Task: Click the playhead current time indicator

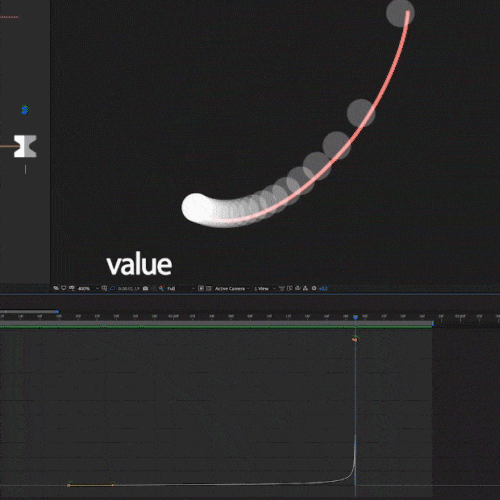Action: pos(355,317)
